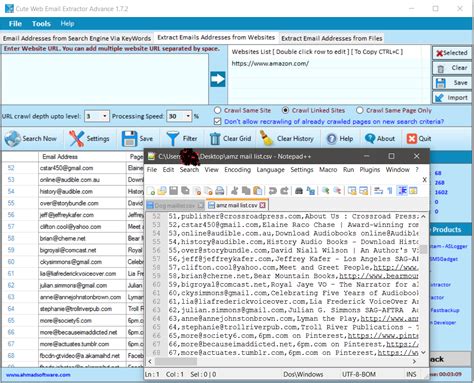474x383 pixels.
Task: Click the Notepad++ Copy icon
Action: coord(246,191)
